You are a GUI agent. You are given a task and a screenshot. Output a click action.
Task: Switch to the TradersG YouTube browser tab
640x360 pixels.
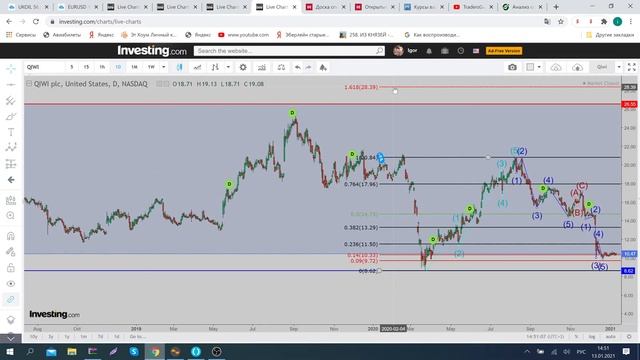(473, 7)
